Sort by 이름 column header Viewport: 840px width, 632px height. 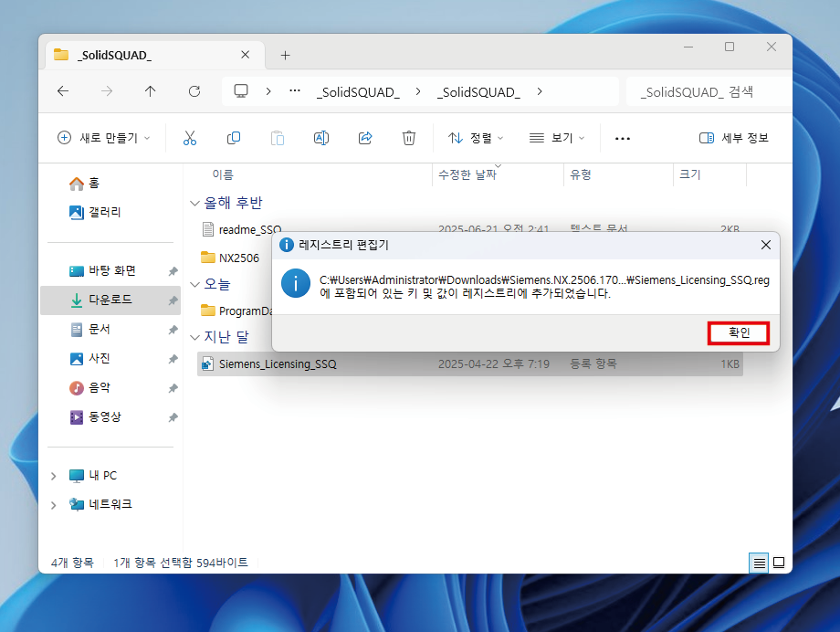tap(223, 174)
